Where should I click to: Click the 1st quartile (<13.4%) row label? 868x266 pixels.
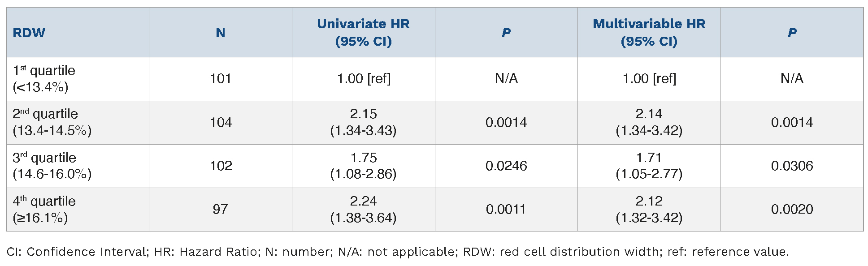tap(44, 78)
